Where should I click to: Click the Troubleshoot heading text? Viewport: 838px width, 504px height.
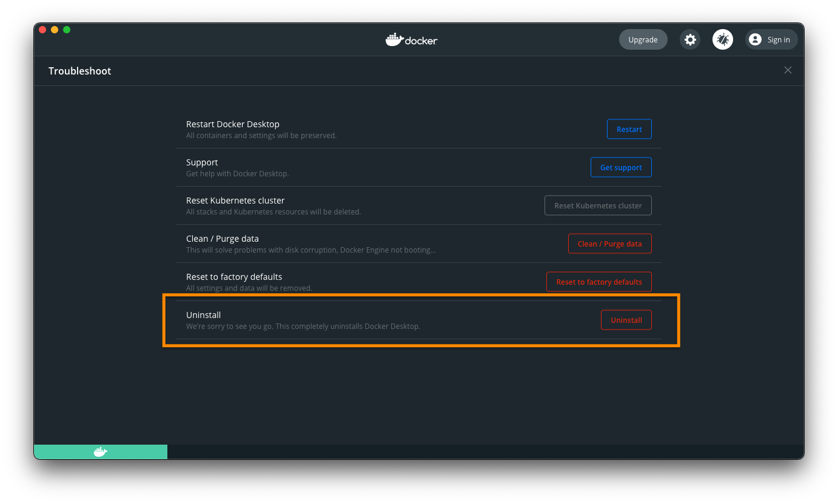click(x=80, y=71)
